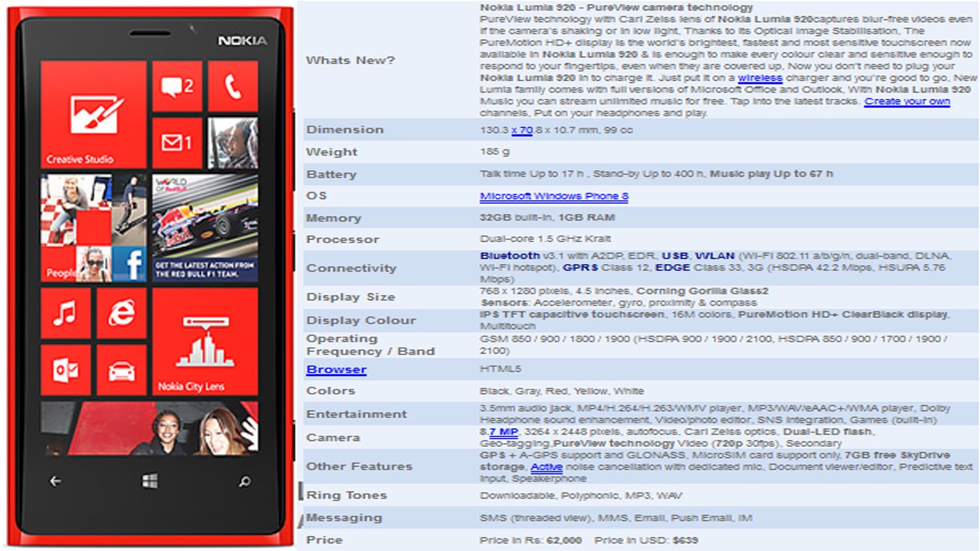980x551 pixels.
Task: Open the Red Bull F1 team tile
Action: [x=205, y=228]
